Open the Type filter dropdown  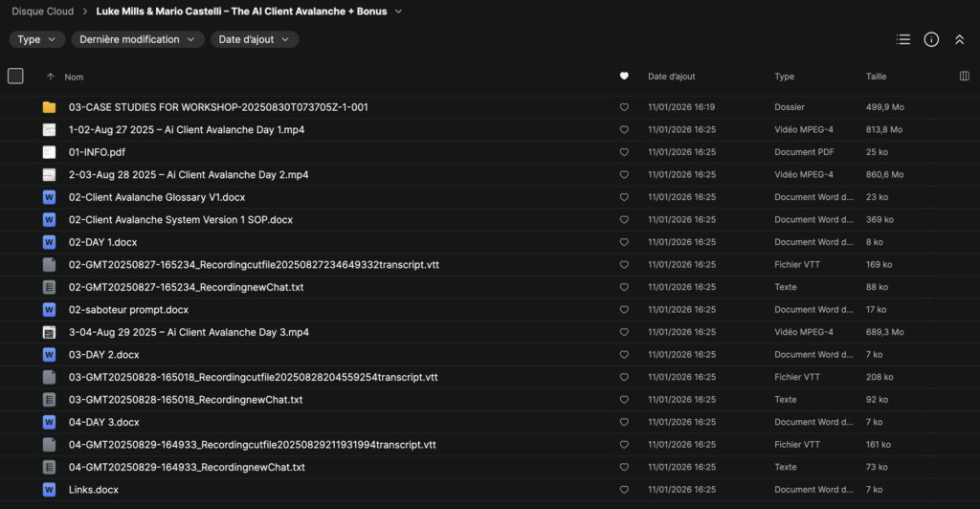point(37,39)
